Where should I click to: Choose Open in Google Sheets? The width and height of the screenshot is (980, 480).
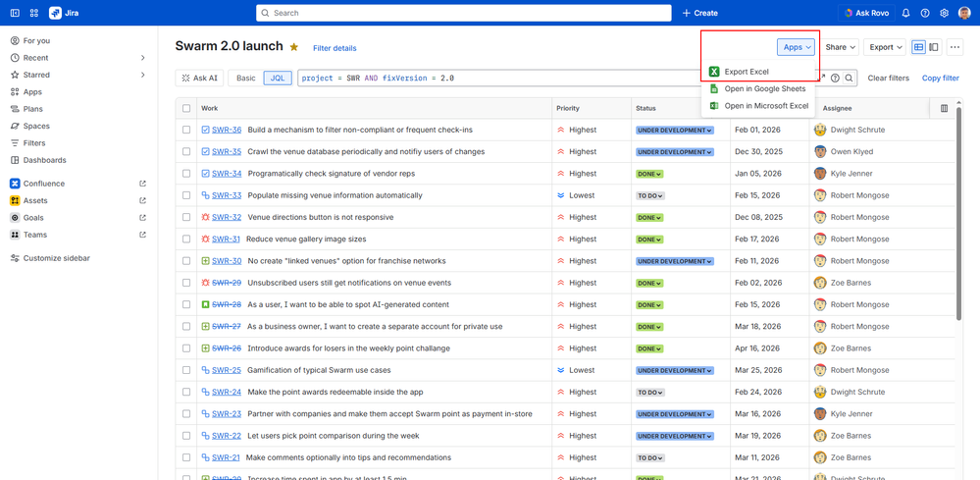pos(758,88)
